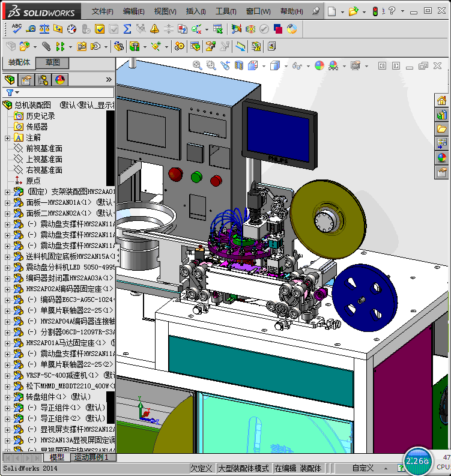Open Display Style cube dropdown arrow
Viewport: 451px width, 476px height.
286,66
